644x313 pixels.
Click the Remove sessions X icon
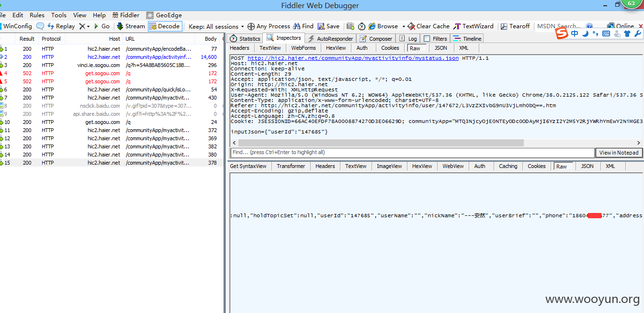pos(82,26)
